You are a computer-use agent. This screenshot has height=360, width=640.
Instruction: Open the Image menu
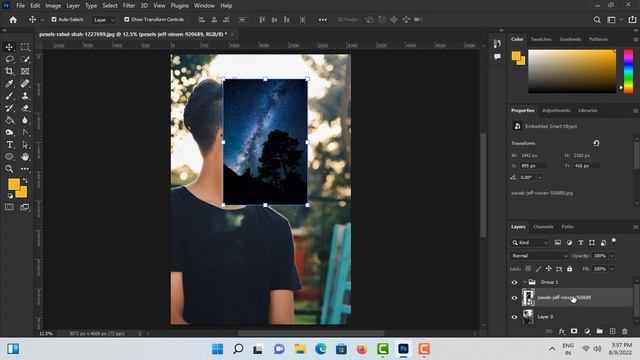tap(53, 6)
